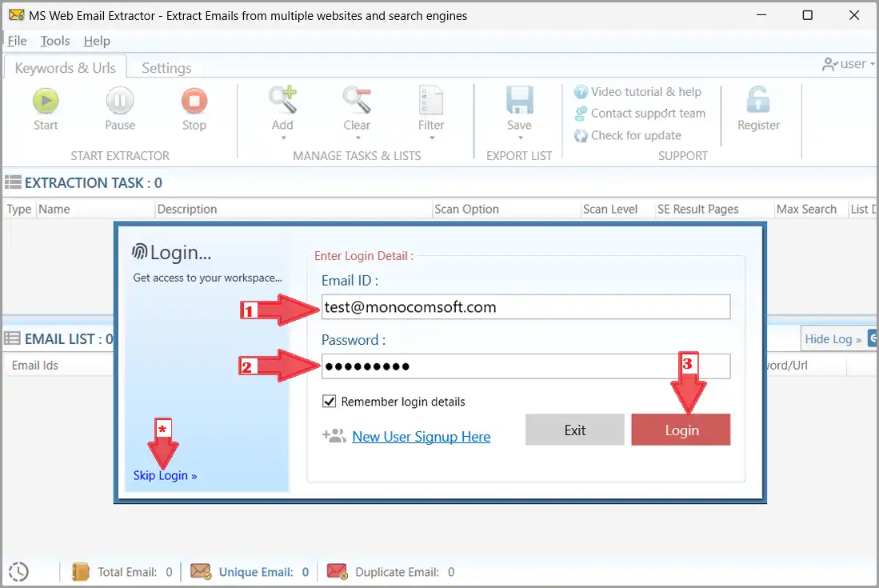Screen dimensions: 879x588
Task: Click the Email List table icon
Action: [12, 338]
